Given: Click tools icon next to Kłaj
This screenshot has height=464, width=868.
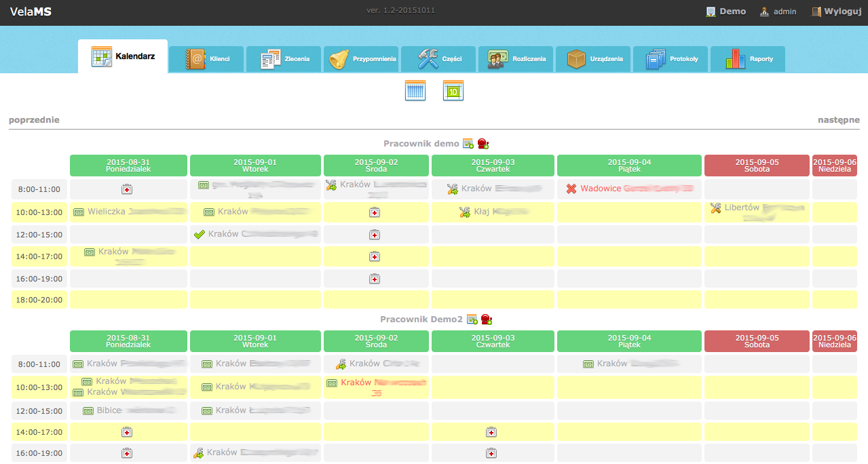Looking at the screenshot, I should pyautogui.click(x=465, y=212).
